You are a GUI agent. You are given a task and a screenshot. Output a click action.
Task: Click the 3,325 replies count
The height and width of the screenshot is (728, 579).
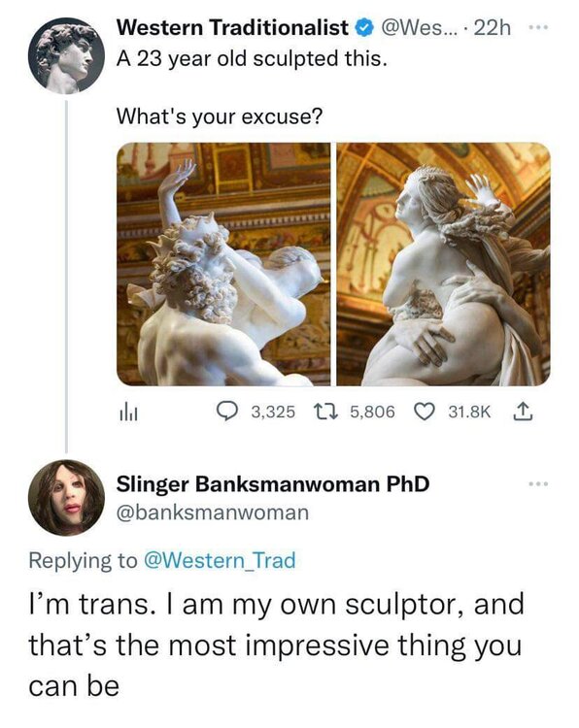273,412
